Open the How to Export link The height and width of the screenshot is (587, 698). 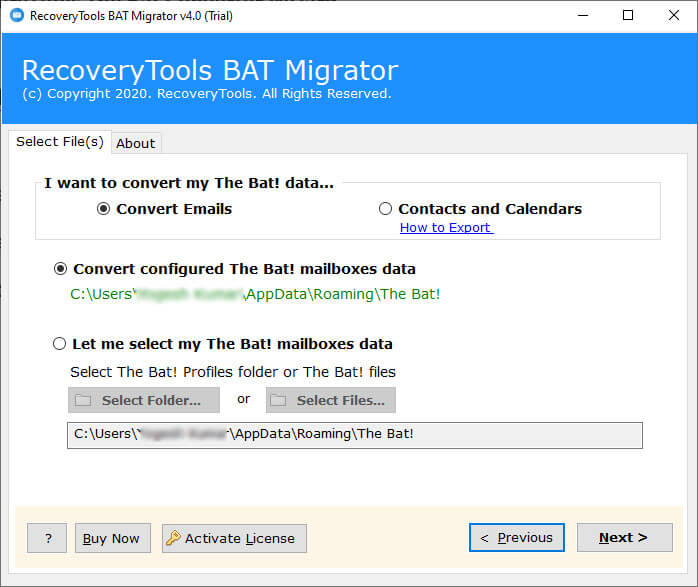(446, 227)
